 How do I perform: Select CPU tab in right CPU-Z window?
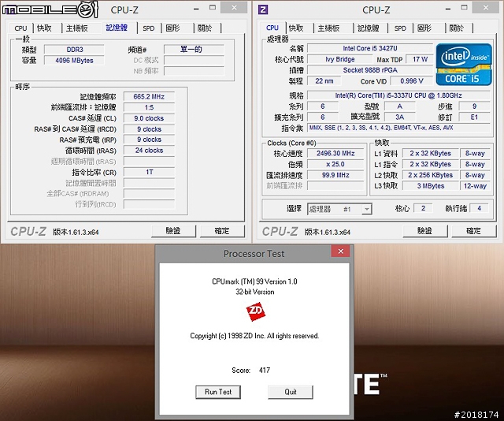coord(272,28)
